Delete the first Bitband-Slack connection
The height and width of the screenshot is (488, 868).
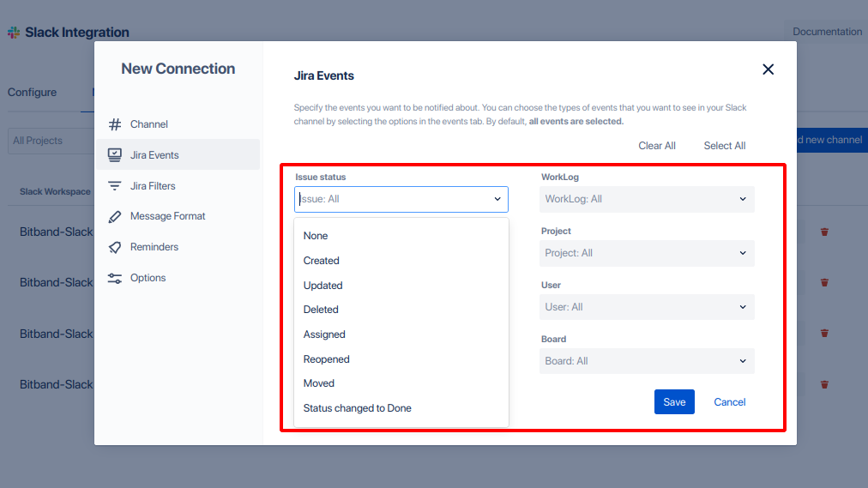824,232
